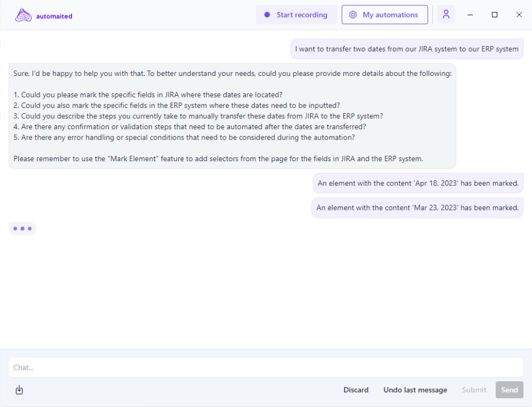Click the automaited logo icon
This screenshot has height=407, width=532.
23,15
